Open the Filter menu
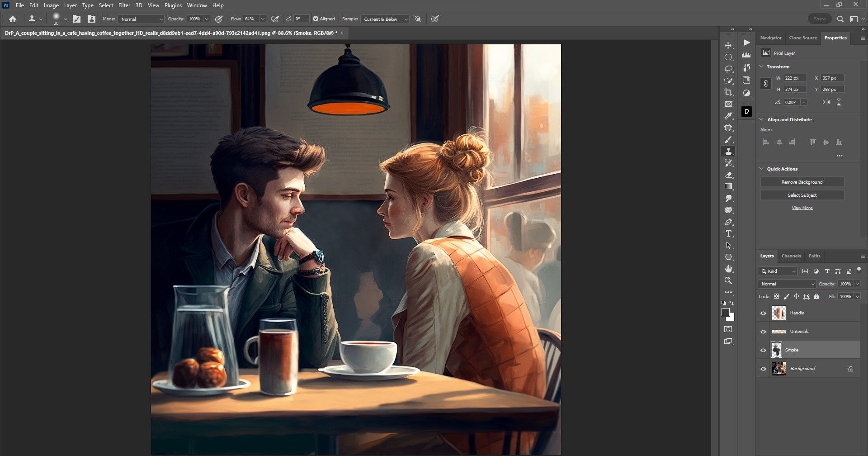Screen dimensions: 868x456 point(124,5)
